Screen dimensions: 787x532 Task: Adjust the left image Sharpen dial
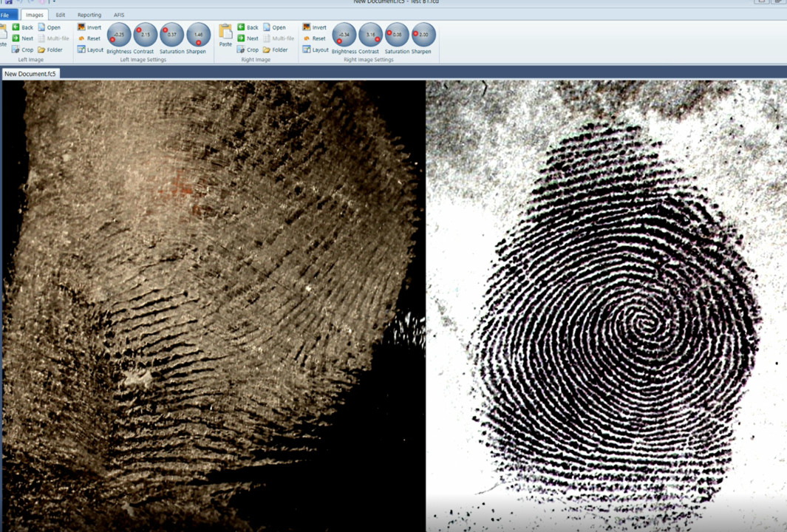(198, 35)
